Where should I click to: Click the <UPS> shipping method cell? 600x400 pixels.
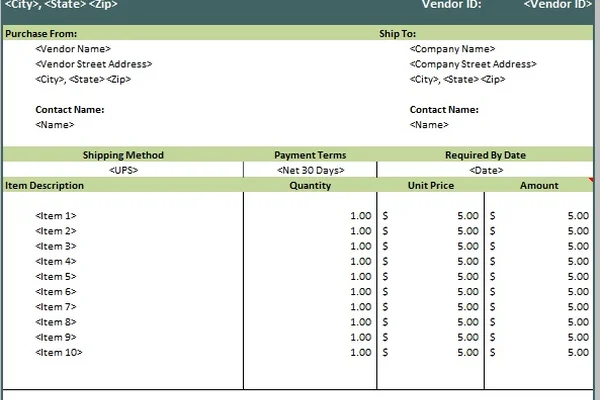pos(123,170)
